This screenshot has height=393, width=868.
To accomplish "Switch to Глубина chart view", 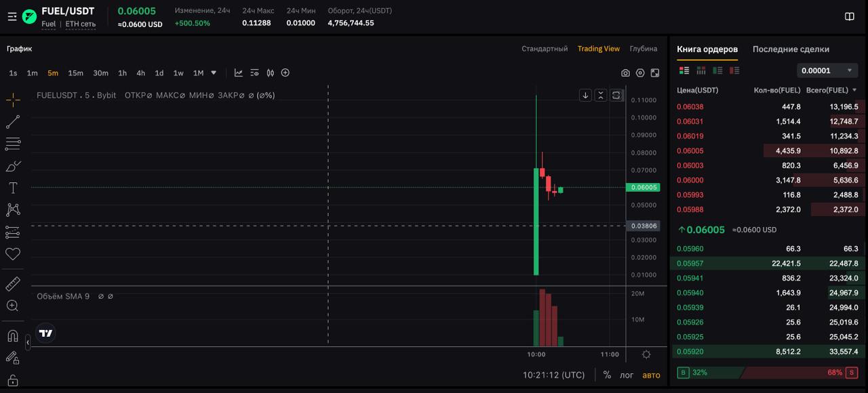I will 644,49.
